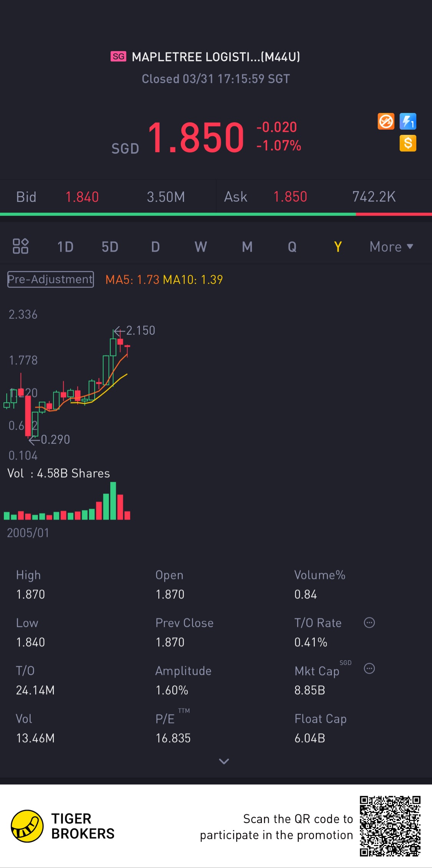The height and width of the screenshot is (868, 432).
Task: Tap the Ask price 1.850
Action: [x=290, y=197]
